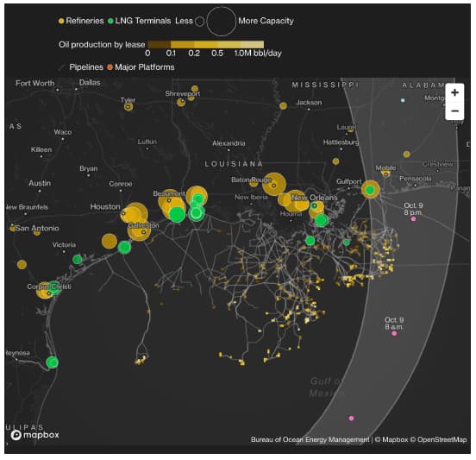The width and height of the screenshot is (476, 460).
Task: Open the OpenStreetMap attribution link
Action: click(439, 439)
